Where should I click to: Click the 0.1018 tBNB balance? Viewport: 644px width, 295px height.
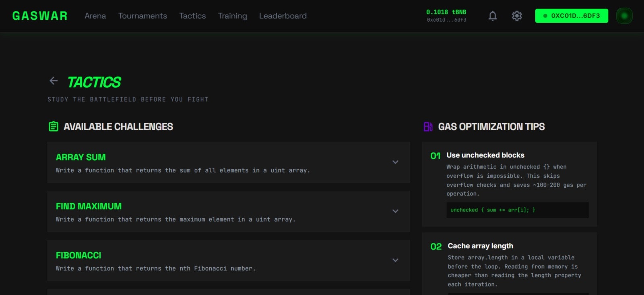[446, 12]
